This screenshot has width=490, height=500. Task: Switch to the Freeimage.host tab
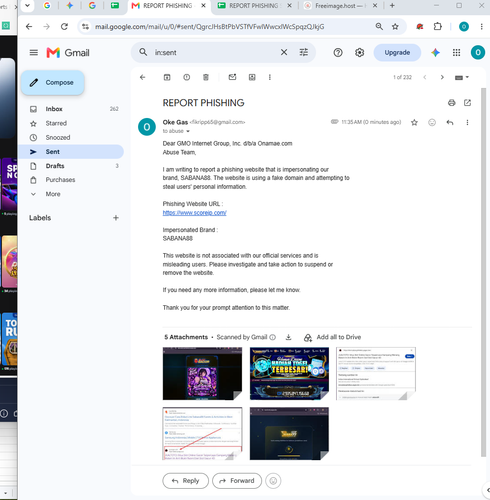(340, 6)
